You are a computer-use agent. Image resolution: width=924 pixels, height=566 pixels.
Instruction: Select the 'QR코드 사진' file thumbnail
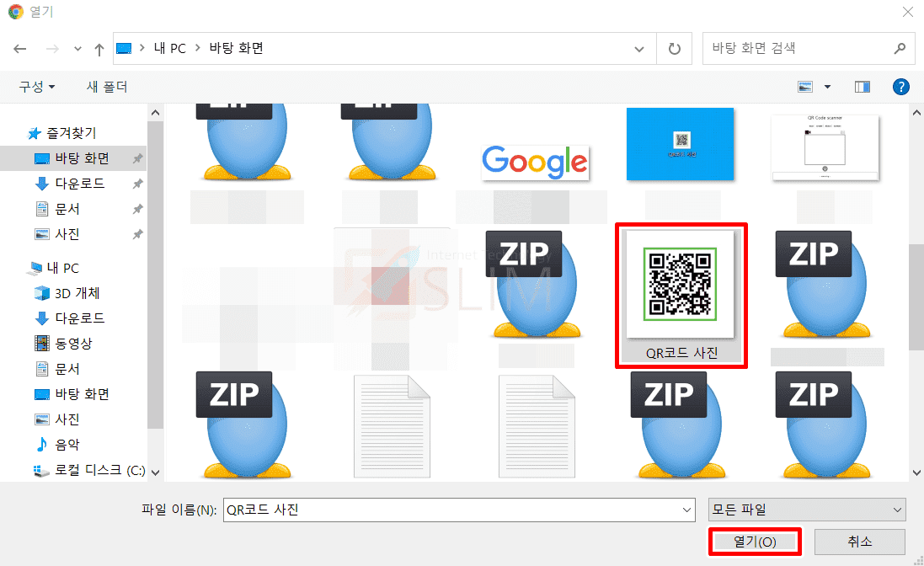tap(681, 296)
